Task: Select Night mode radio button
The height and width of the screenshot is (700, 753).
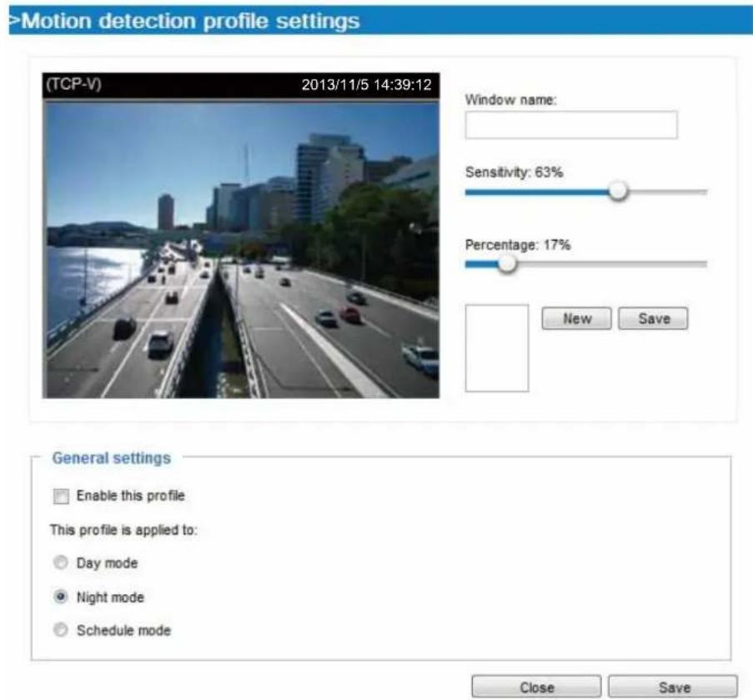Action: coord(61,597)
